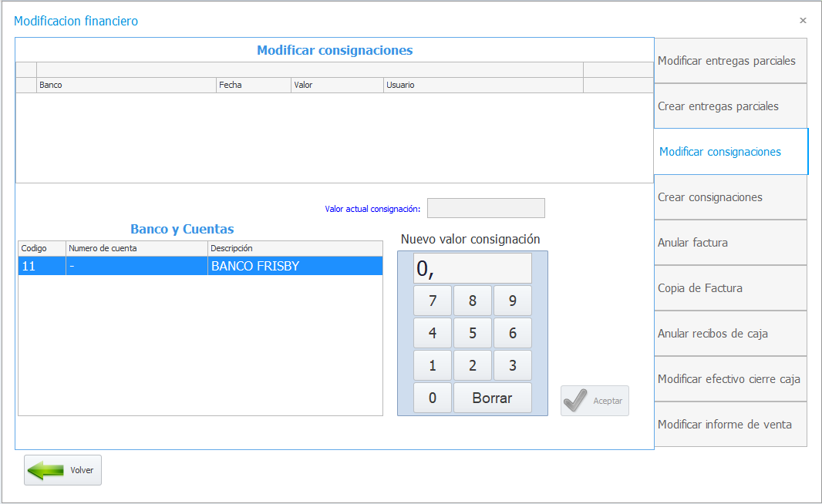
Task: Close the Modificacion financiero window
Action: tap(803, 21)
